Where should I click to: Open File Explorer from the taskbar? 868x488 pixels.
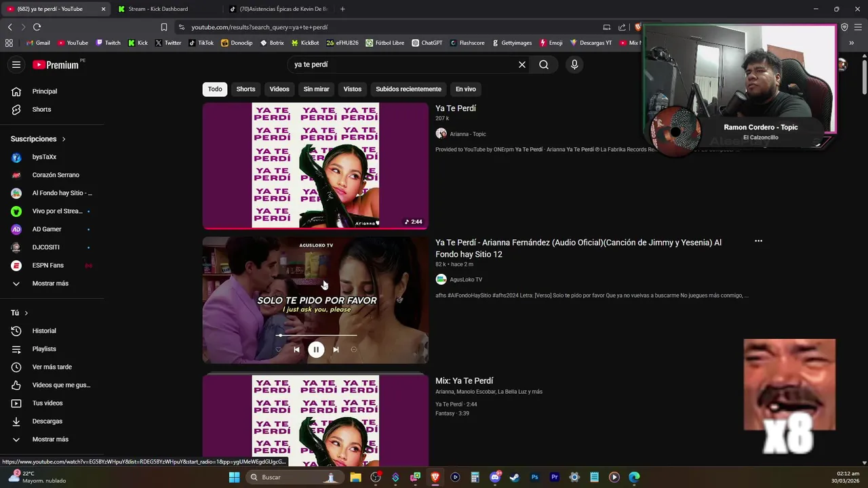click(x=355, y=477)
